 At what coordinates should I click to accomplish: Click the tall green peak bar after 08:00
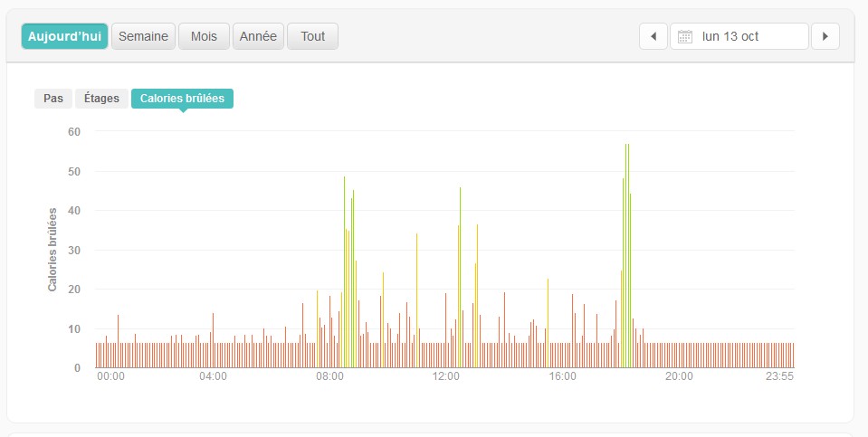click(345, 271)
